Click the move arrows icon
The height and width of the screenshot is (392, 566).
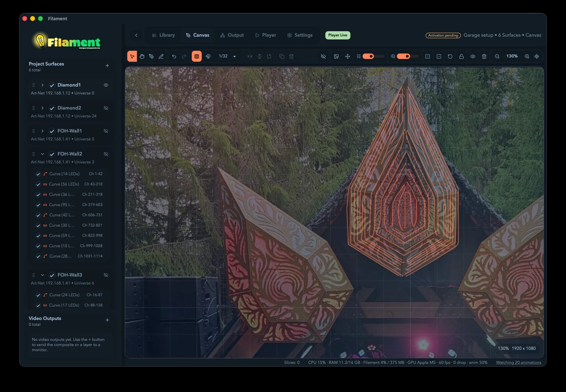point(348,56)
